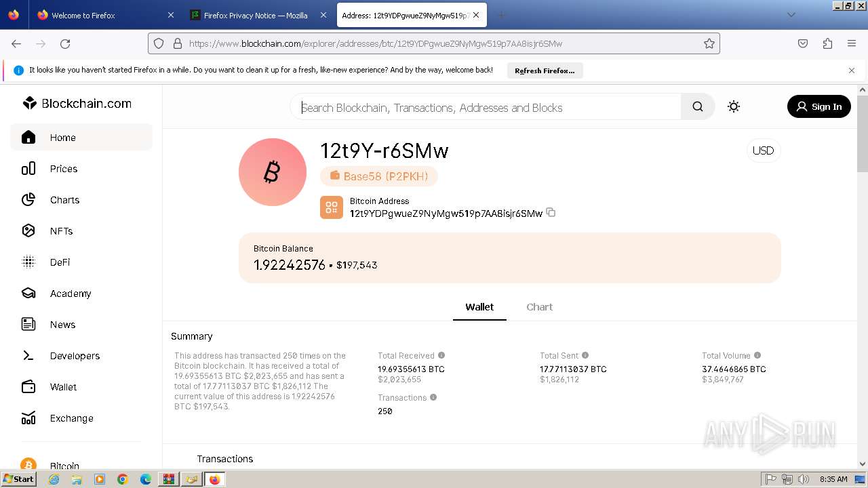
Task: Open the Windows Start button
Action: [x=18, y=479]
